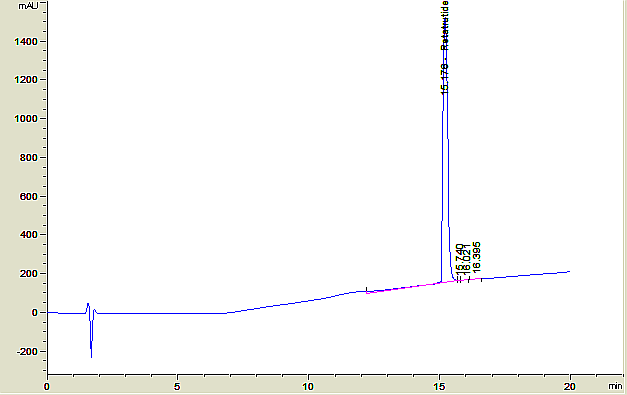Select the 15.178 Retatrutide peak label

(x=445, y=47)
